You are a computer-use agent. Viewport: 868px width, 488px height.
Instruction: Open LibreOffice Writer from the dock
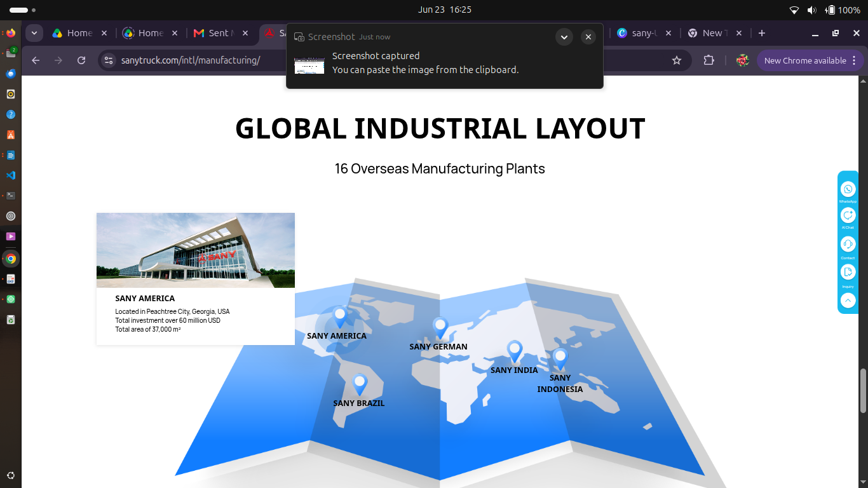pyautogui.click(x=11, y=155)
